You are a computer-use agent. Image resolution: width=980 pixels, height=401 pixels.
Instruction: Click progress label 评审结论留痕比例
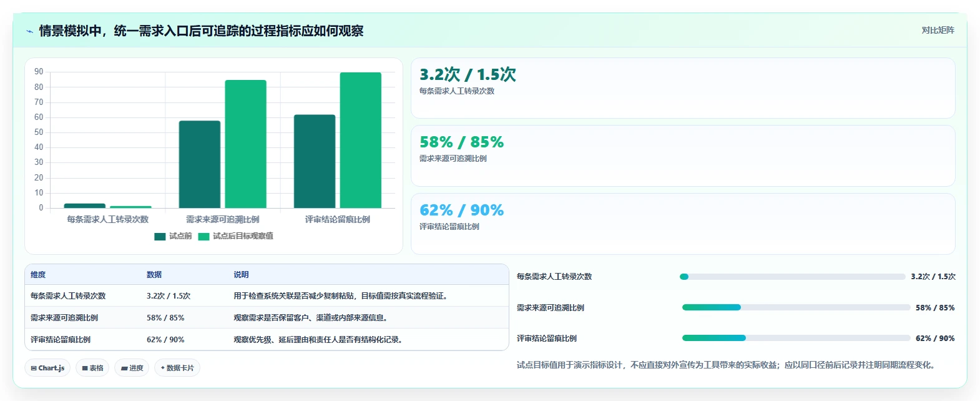(547, 339)
